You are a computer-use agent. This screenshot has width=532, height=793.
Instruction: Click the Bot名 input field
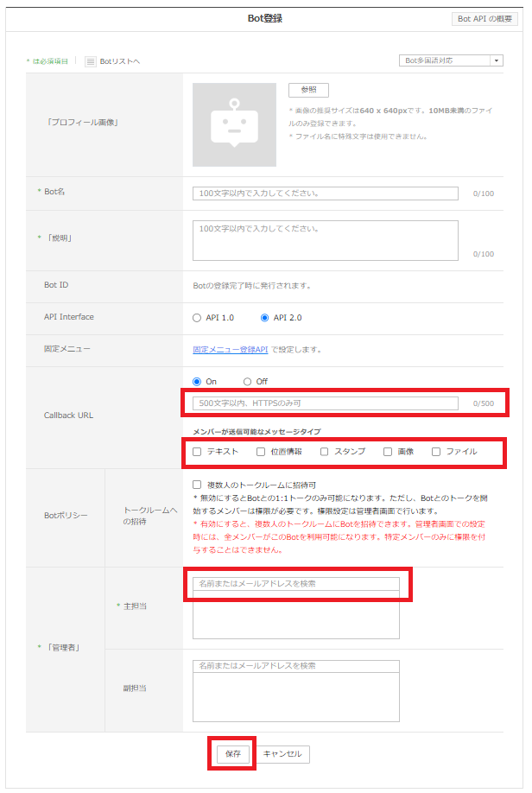click(x=325, y=193)
